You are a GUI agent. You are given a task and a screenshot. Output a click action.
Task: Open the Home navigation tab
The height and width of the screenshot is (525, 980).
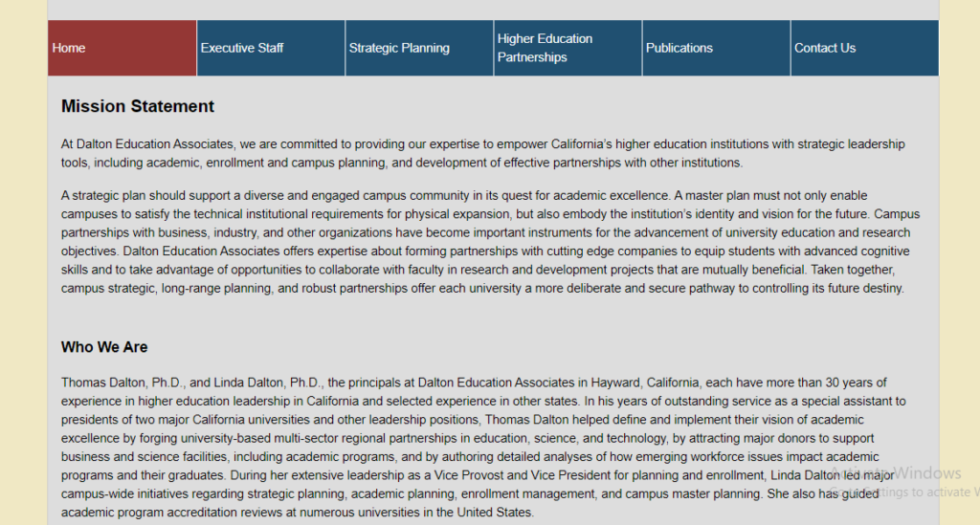(x=122, y=48)
